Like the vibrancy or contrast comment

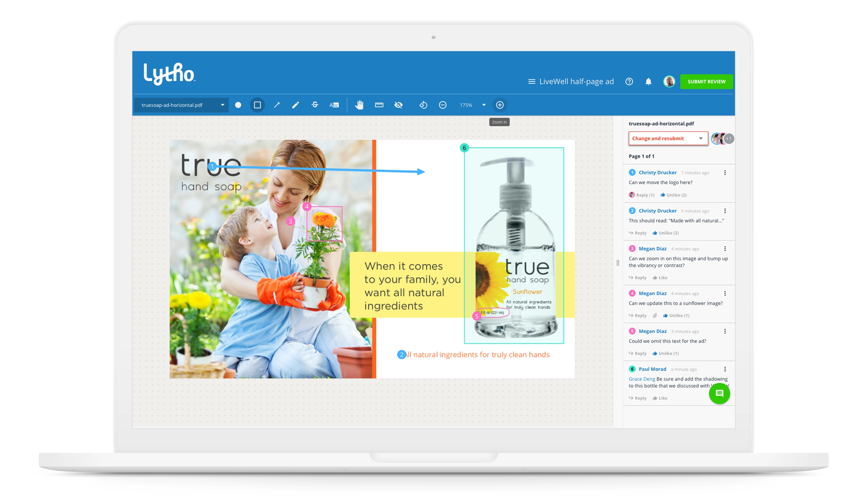click(x=660, y=278)
